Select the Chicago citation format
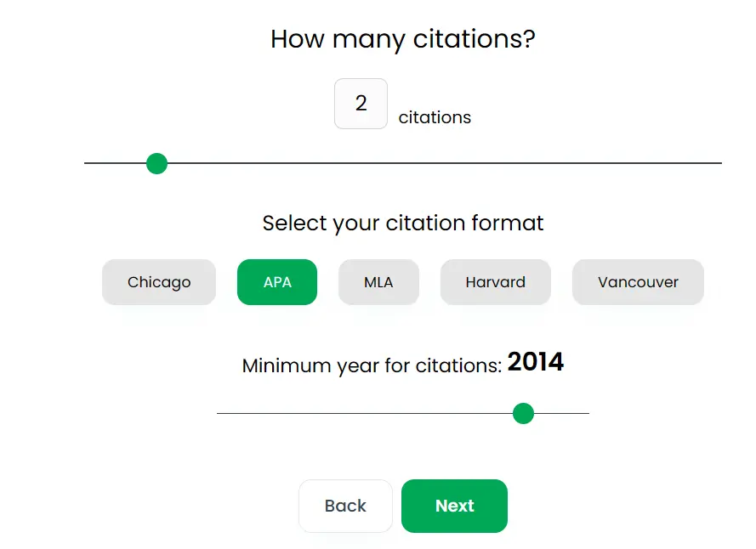This screenshot has width=756, height=549. 159,282
